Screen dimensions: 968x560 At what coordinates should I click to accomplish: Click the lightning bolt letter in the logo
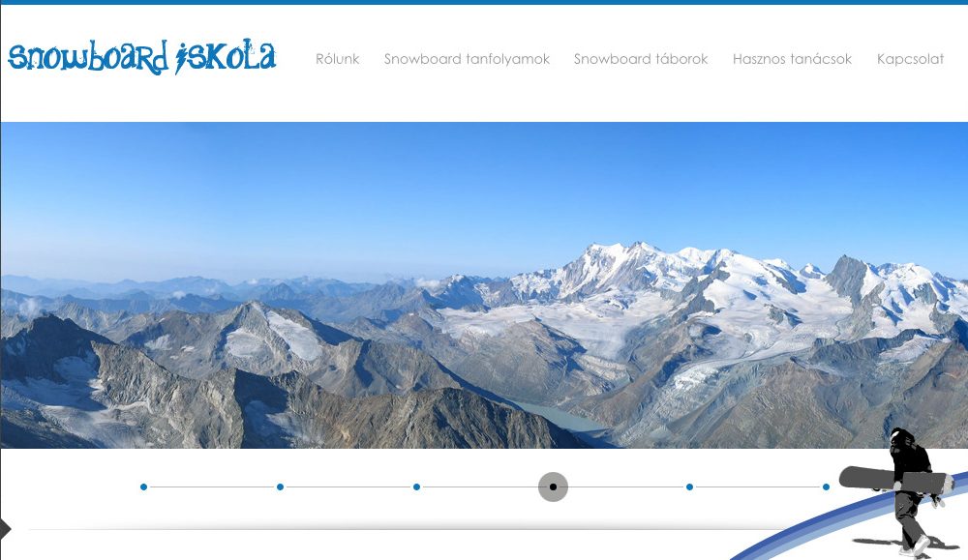(181, 59)
